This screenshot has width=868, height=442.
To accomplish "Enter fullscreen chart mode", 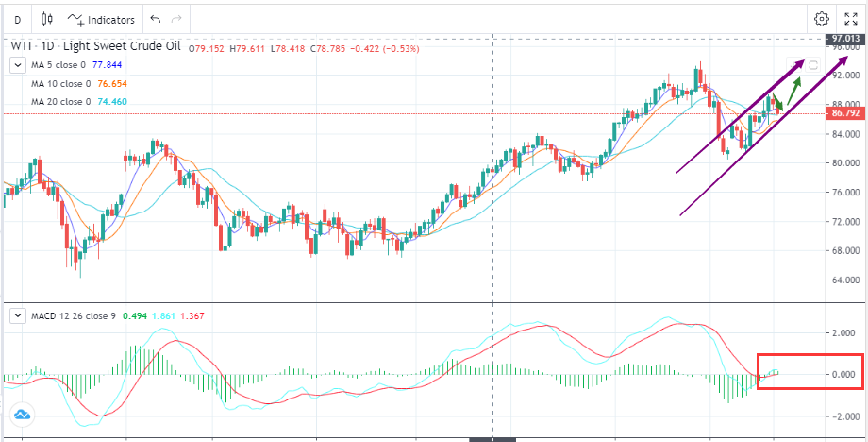I will [850, 19].
